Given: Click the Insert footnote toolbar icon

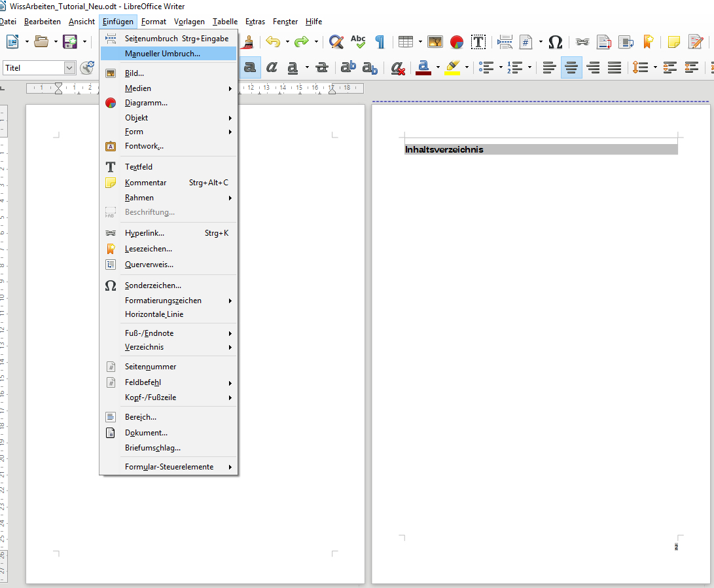Looking at the screenshot, I should point(604,42).
